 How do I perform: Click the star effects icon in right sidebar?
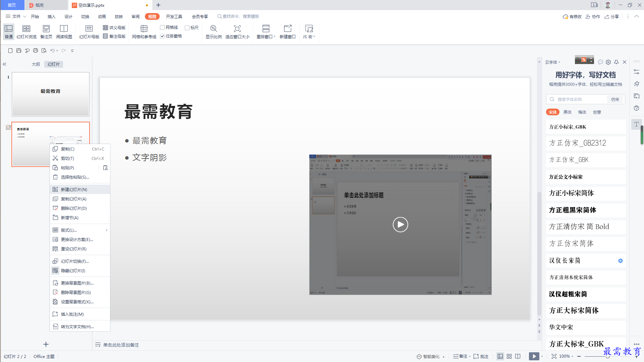tap(637, 84)
